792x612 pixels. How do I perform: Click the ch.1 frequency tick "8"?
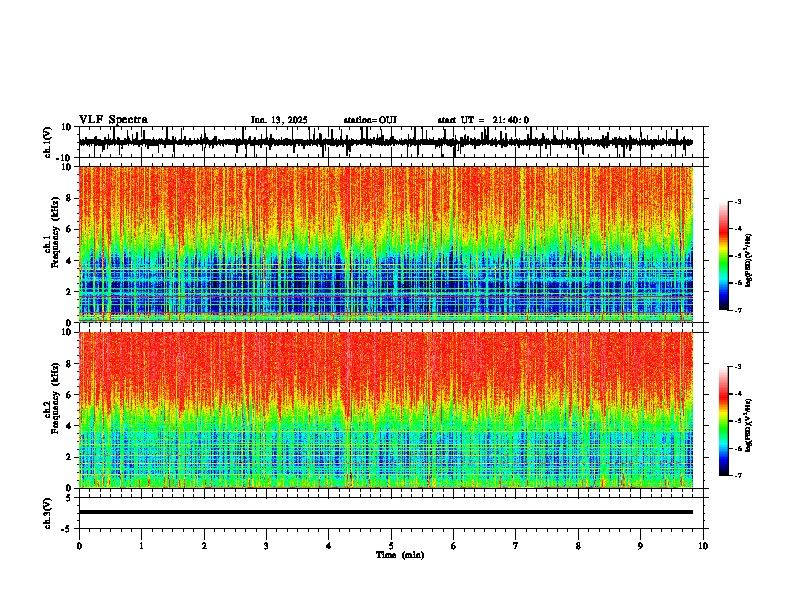pyautogui.click(x=70, y=198)
